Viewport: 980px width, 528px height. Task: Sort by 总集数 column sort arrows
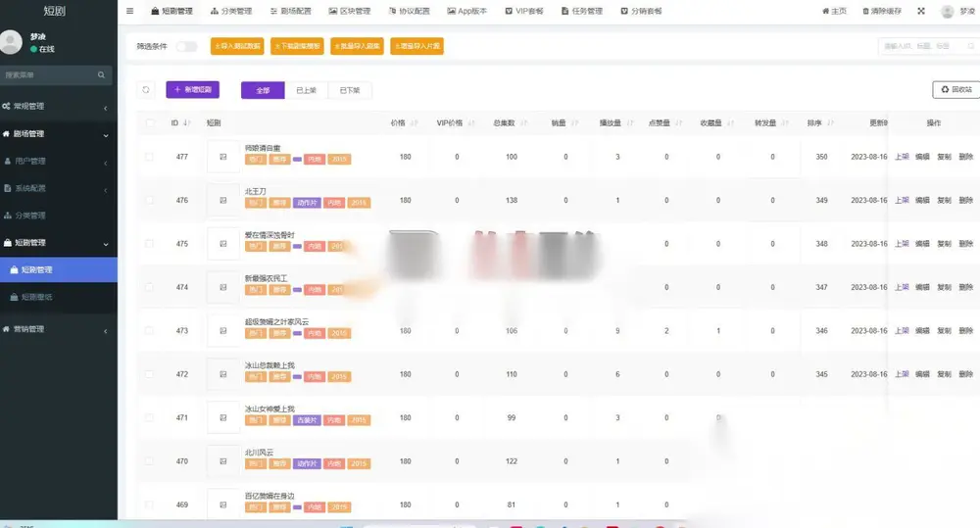click(523, 123)
